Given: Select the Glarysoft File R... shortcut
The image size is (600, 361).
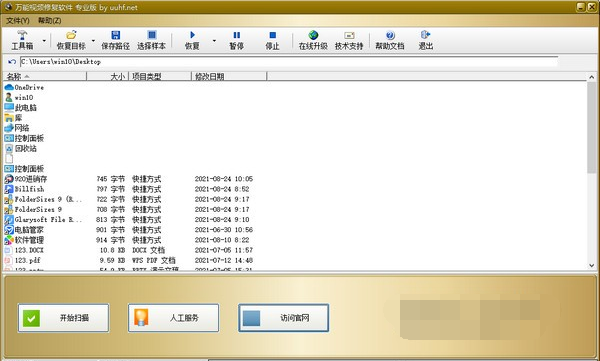Looking at the screenshot, I should pos(43,220).
